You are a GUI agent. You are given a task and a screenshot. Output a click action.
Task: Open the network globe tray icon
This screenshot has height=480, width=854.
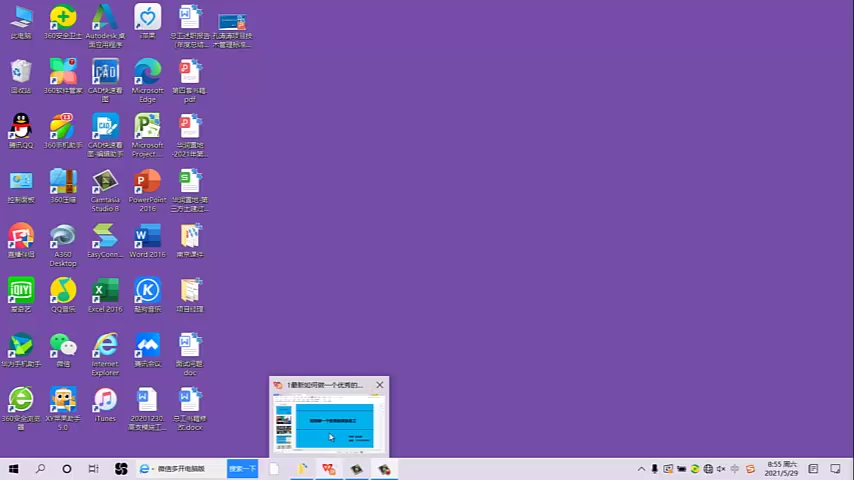[x=708, y=469]
